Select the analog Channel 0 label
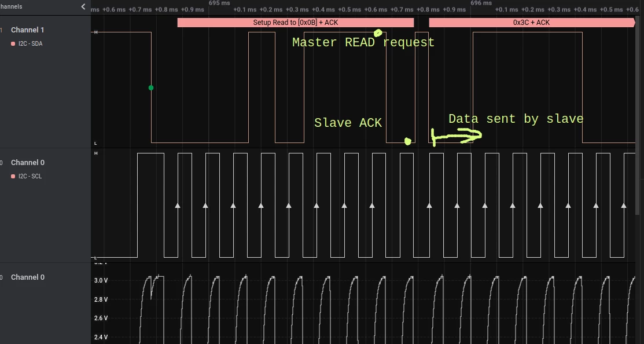Image resolution: width=644 pixels, height=344 pixels. pos(28,277)
